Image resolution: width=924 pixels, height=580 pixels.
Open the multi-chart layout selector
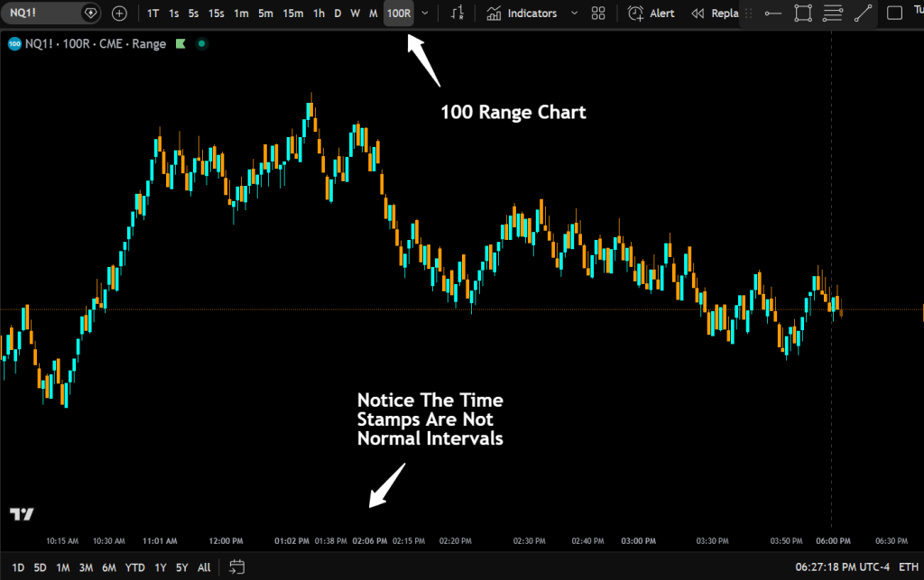598,13
